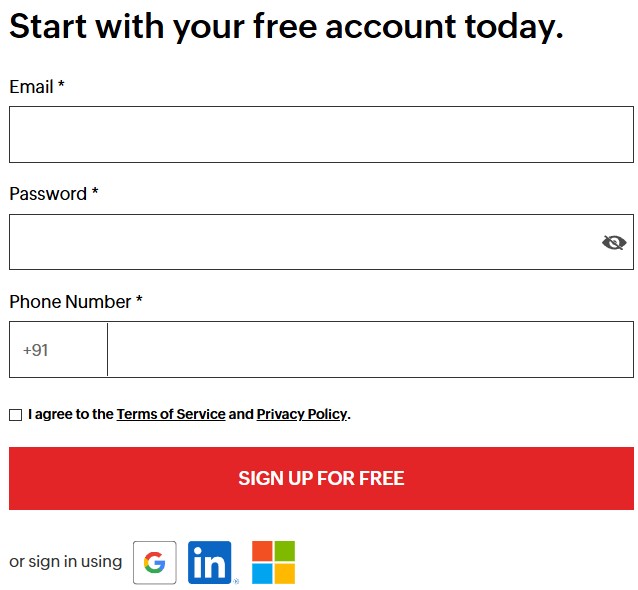
Task: Select the Phone Number entry field
Action: [370, 350]
